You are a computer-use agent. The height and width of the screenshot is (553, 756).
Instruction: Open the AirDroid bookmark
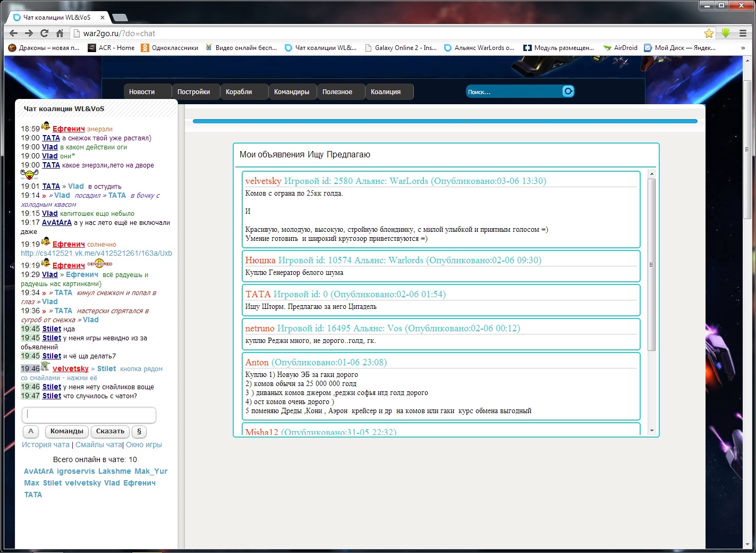tap(620, 48)
